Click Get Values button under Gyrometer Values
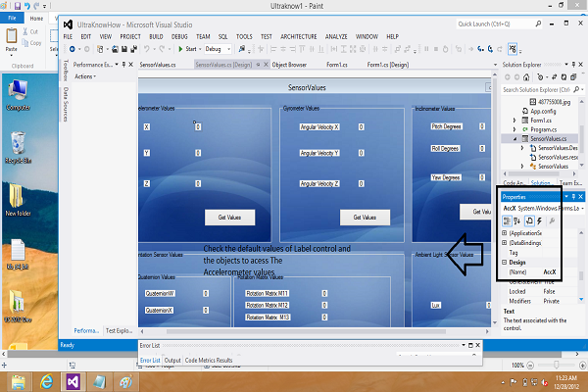Viewport: 588px width, 392px height. coord(365,218)
